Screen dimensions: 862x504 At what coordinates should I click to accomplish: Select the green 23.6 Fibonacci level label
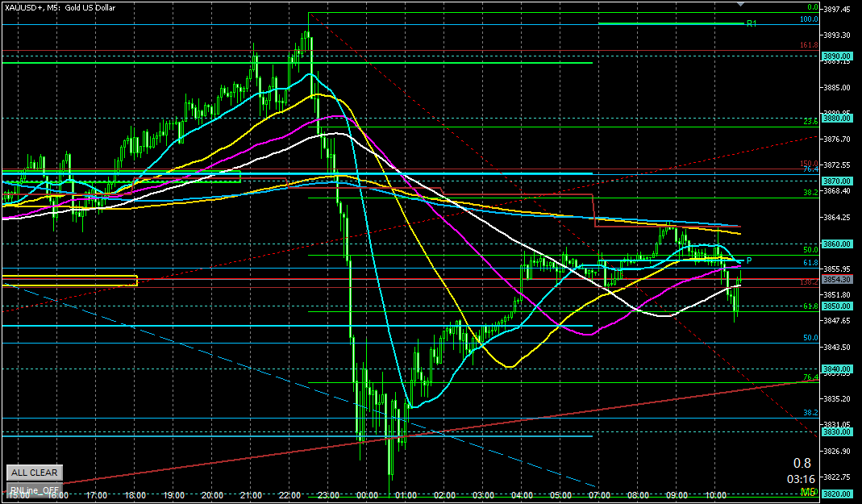(x=810, y=121)
